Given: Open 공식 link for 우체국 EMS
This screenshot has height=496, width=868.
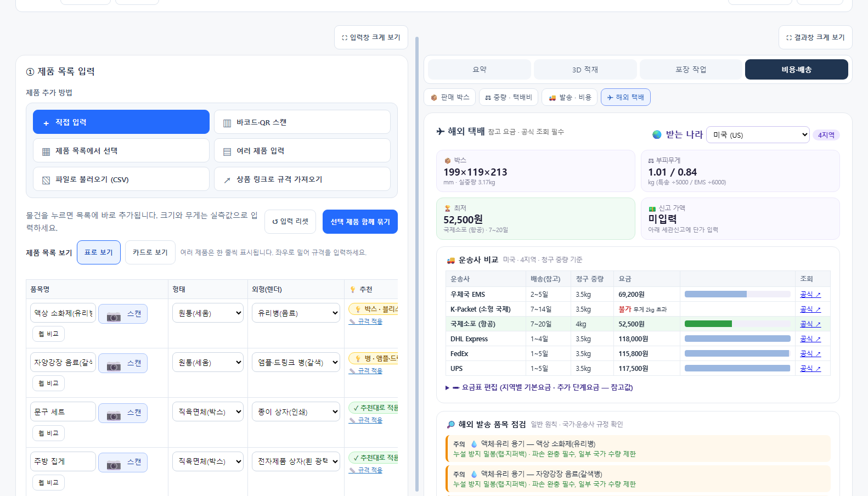Looking at the screenshot, I should [810, 295].
